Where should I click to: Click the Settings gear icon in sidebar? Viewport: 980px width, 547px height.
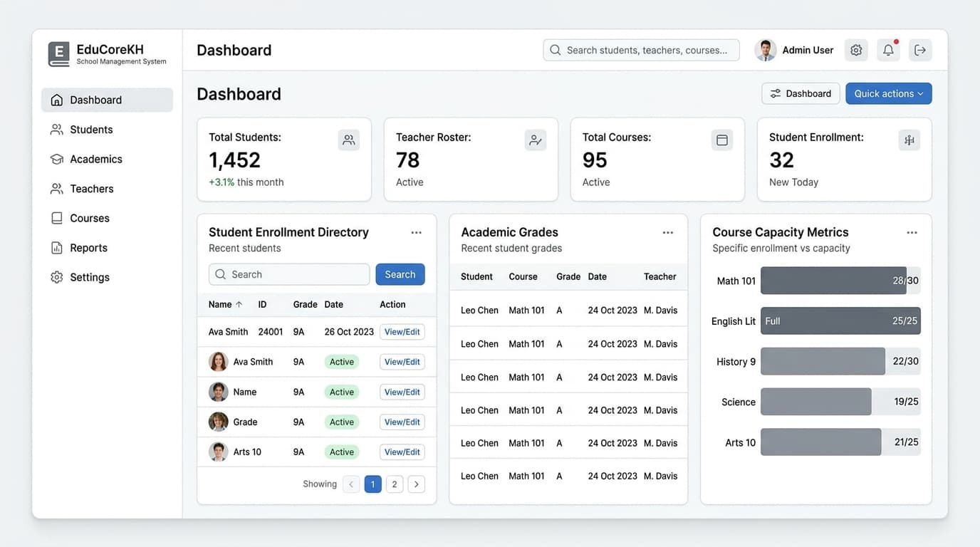pos(57,277)
